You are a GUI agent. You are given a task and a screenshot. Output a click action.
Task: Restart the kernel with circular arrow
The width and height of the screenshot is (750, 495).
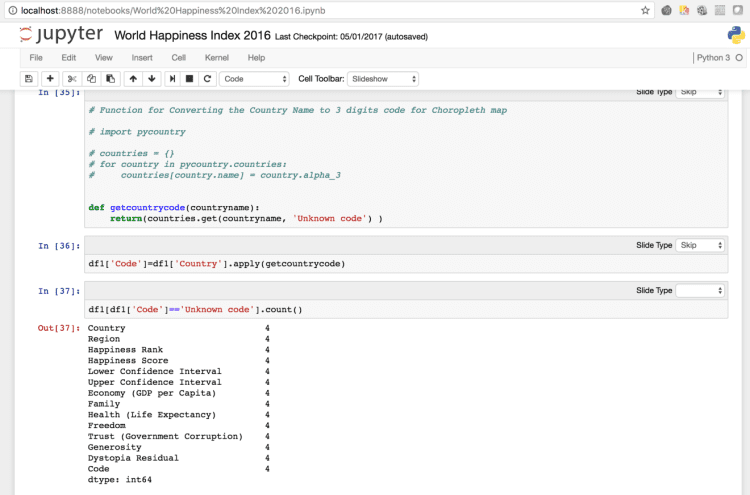(207, 79)
